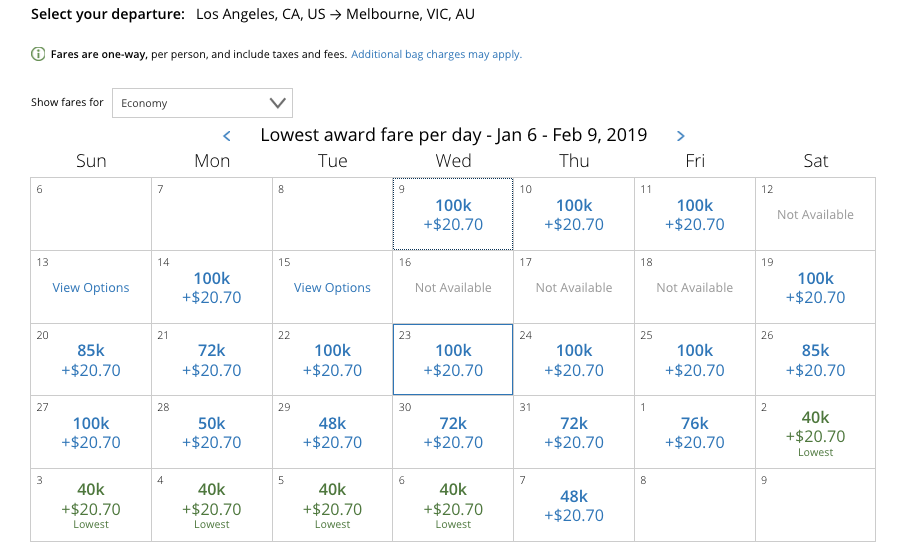
Task: View Options for Sunday January 13
Action: [x=91, y=288]
